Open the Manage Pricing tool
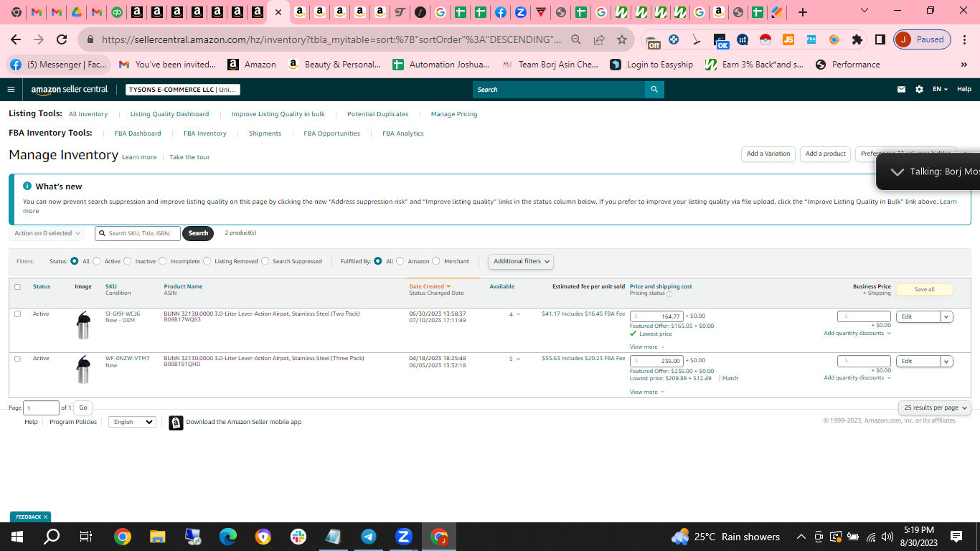 click(454, 114)
